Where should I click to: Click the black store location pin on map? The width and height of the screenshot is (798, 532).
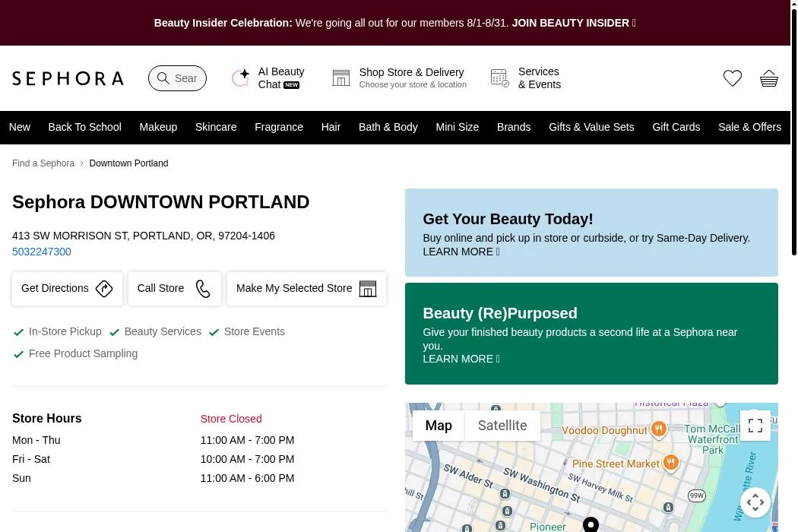591,524
